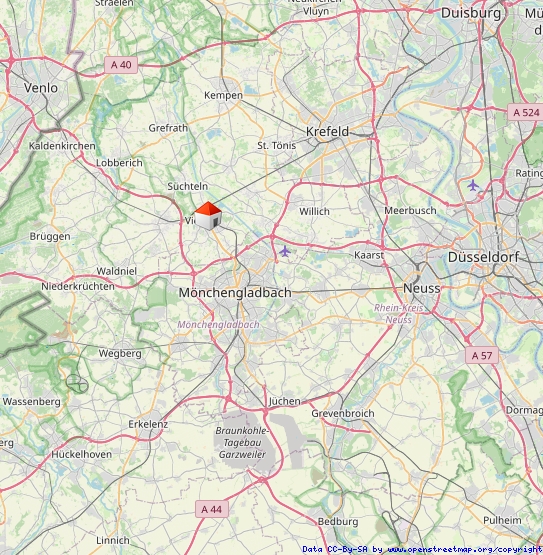Select the A 40 motorway shield

tap(121, 65)
